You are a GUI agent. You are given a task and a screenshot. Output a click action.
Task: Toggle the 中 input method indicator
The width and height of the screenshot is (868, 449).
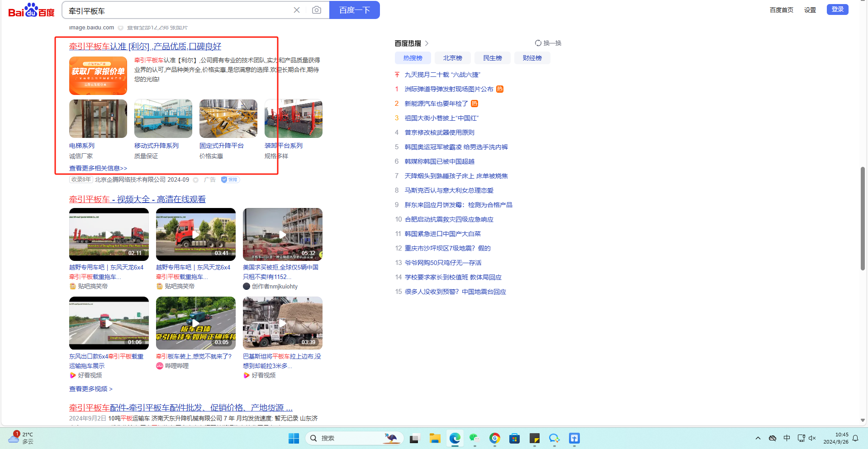(x=787, y=438)
